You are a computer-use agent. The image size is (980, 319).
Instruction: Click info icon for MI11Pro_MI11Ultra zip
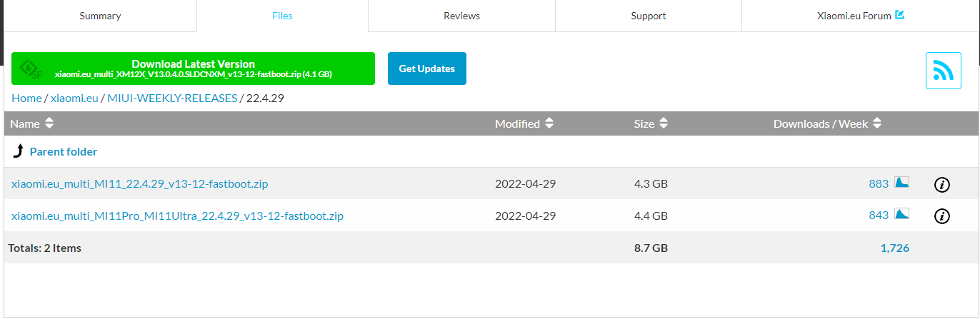pyautogui.click(x=941, y=216)
